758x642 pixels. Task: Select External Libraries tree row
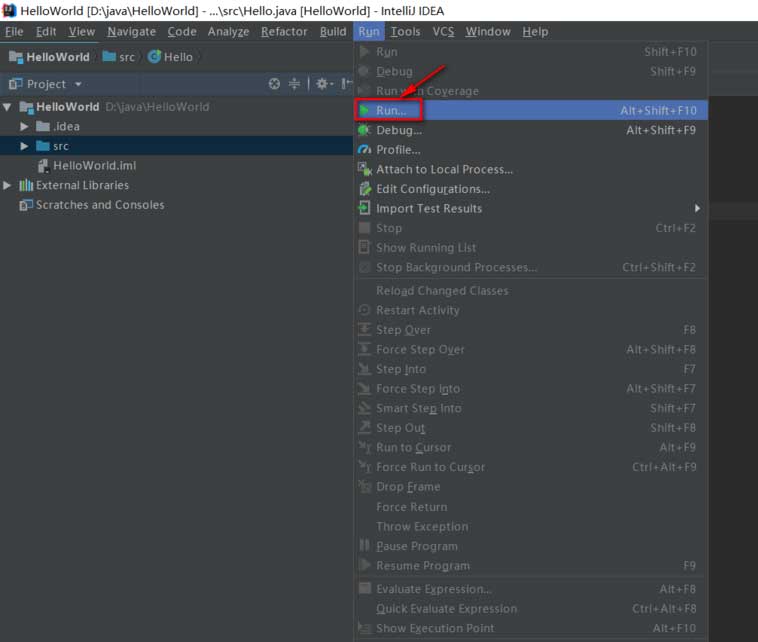176,185
